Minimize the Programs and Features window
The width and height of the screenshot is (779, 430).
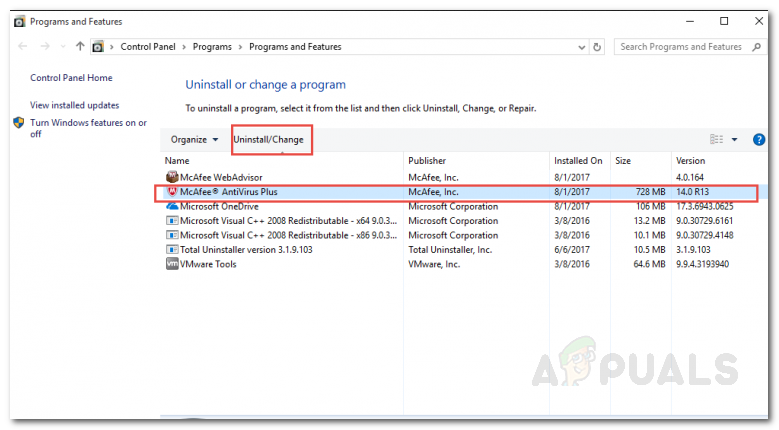(x=690, y=21)
